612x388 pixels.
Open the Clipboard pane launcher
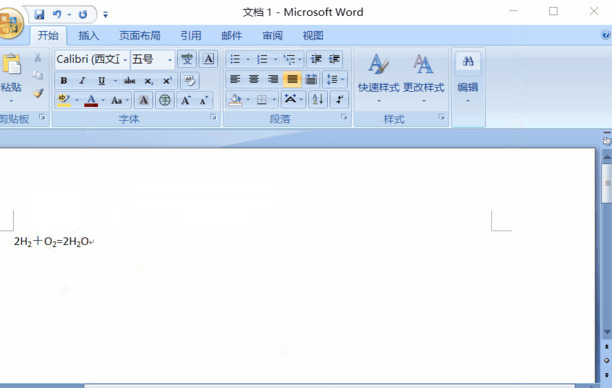coord(42,117)
